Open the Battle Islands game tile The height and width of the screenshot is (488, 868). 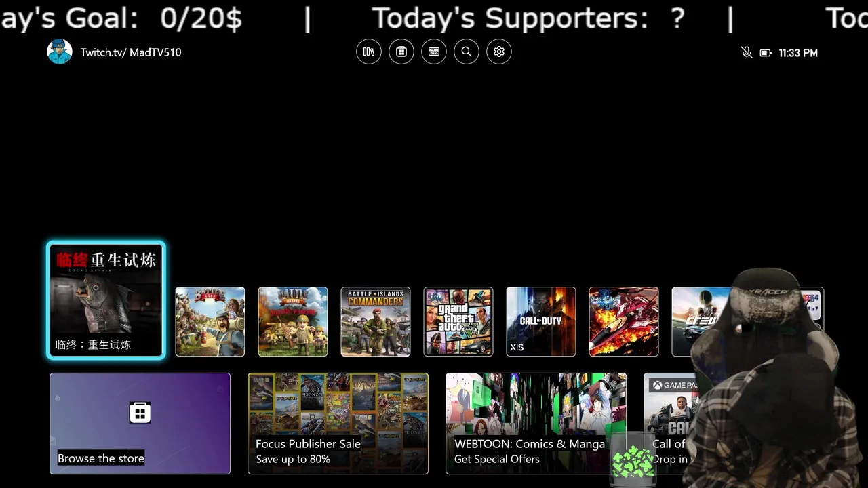tap(293, 322)
